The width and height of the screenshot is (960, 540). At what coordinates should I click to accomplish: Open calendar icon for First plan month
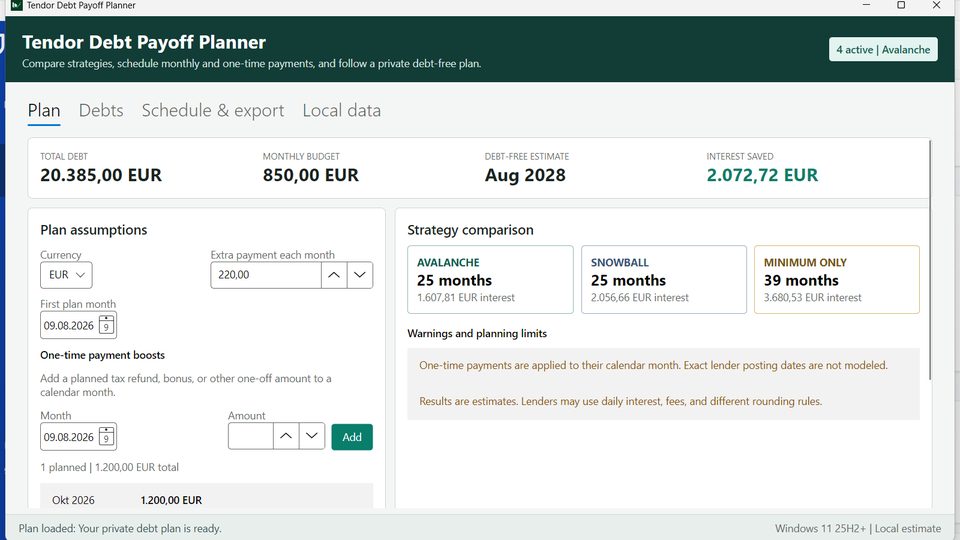coord(107,324)
